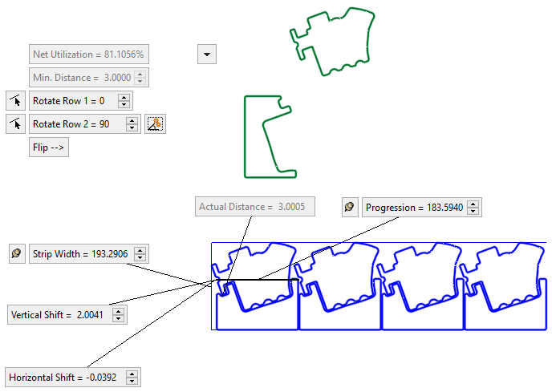Decrease the Horizontal Shift value
Image resolution: width=552 pixels, height=392 pixels.
point(132,381)
